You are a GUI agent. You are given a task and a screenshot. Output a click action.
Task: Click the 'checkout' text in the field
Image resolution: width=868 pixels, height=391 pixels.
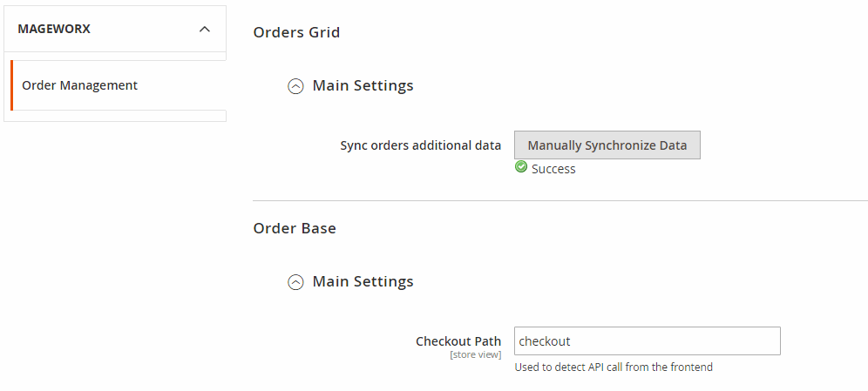pyautogui.click(x=545, y=341)
